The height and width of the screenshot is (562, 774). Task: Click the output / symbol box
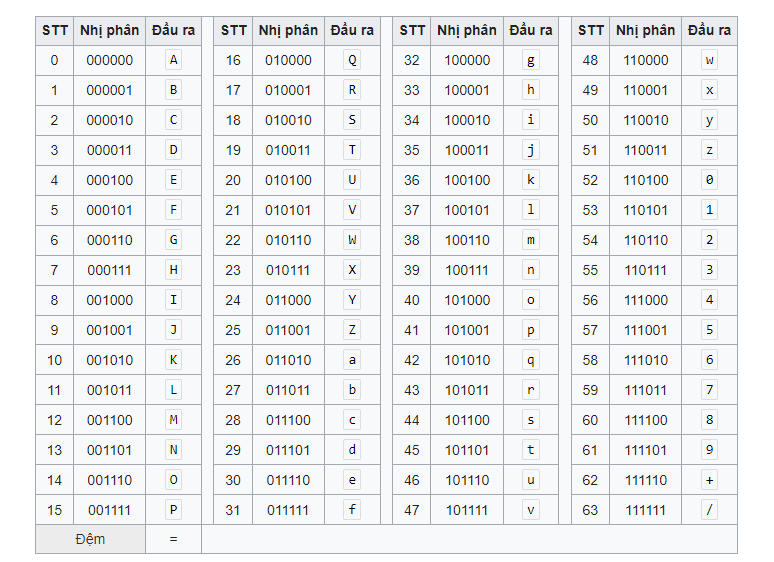[x=709, y=510]
